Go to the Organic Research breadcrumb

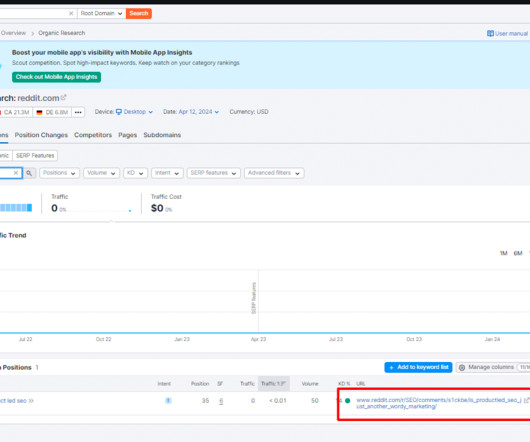(62, 33)
